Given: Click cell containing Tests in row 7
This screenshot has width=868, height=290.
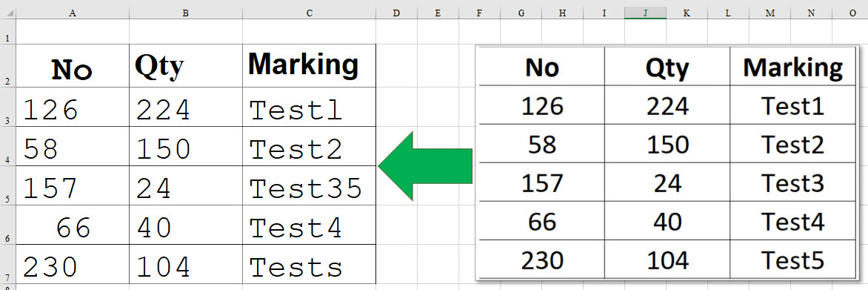Looking at the screenshot, I should coord(309,265).
